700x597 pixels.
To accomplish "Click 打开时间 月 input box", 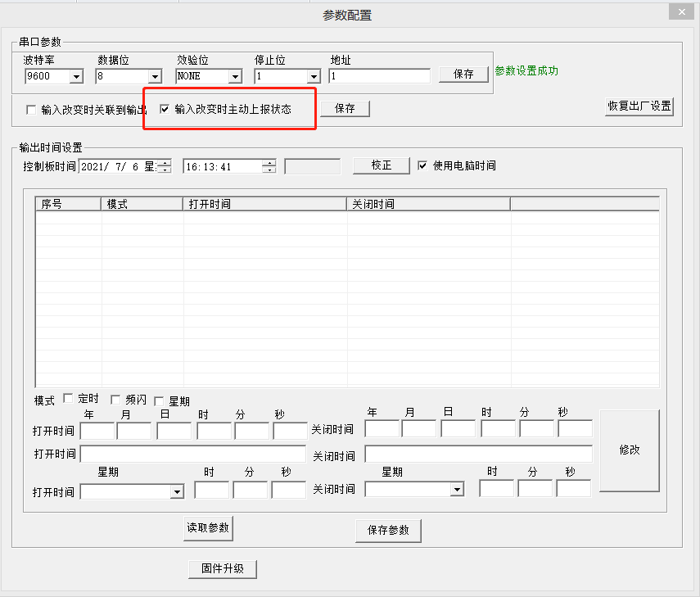I will pos(134,432).
